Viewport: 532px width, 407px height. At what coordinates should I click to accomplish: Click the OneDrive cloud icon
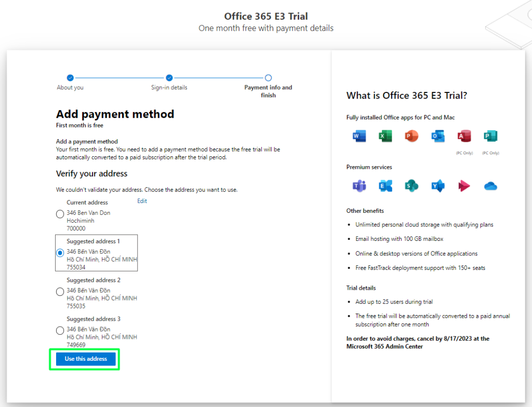tap(490, 186)
